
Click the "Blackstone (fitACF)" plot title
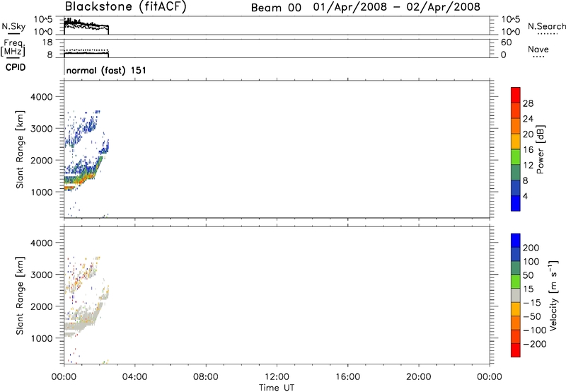(126, 7)
